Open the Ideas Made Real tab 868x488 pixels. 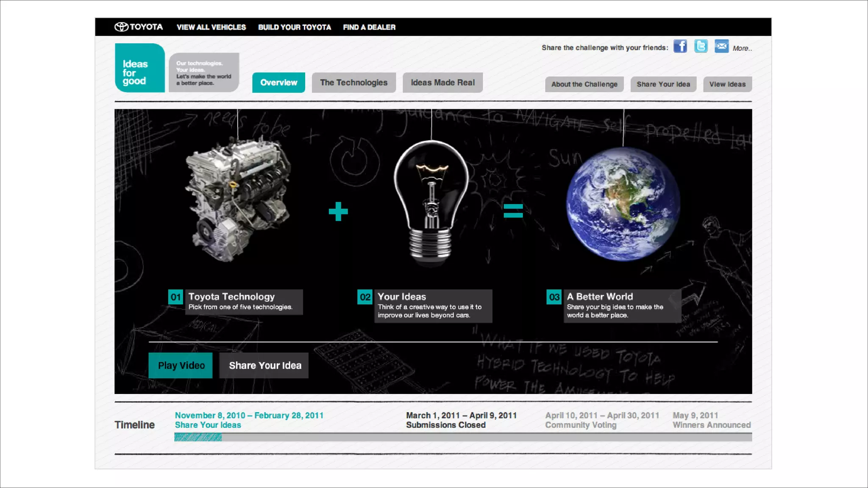[x=442, y=83]
